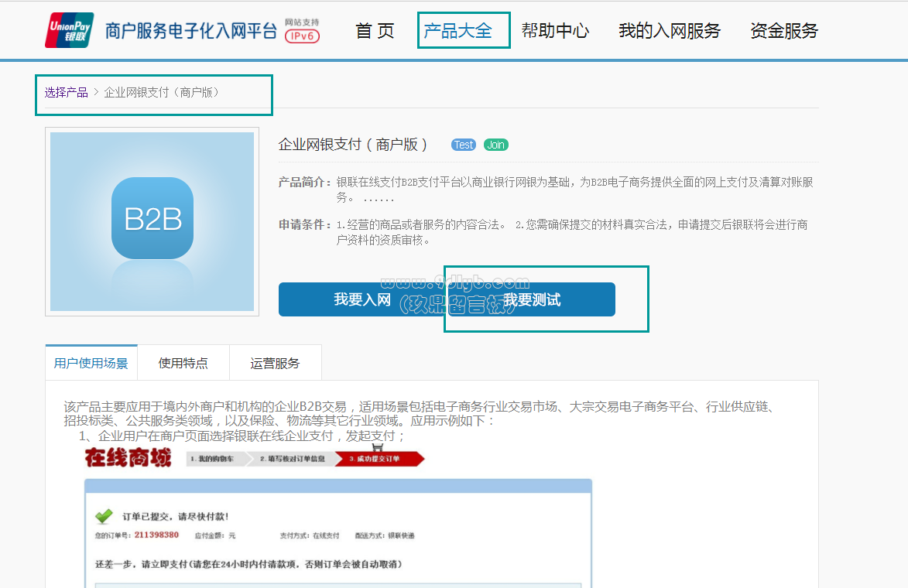This screenshot has height=588, width=908.
Task: Open the 我的入网服务 menu item
Action: [670, 31]
